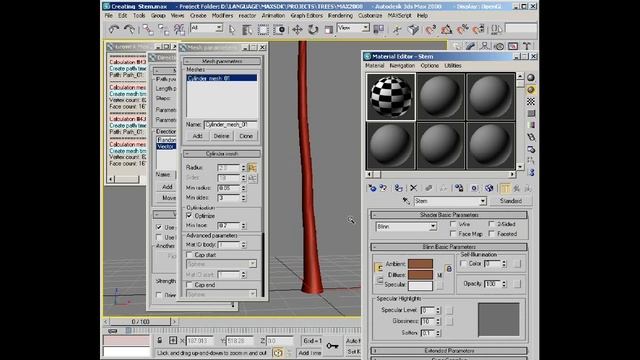Toggle the Self-Illumination Color checkbox

[463, 264]
